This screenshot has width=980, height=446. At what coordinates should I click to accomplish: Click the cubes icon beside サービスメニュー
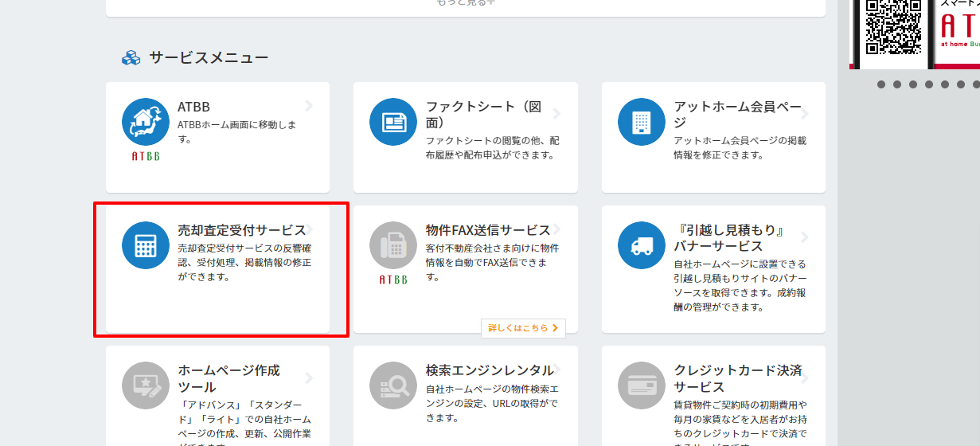131,57
